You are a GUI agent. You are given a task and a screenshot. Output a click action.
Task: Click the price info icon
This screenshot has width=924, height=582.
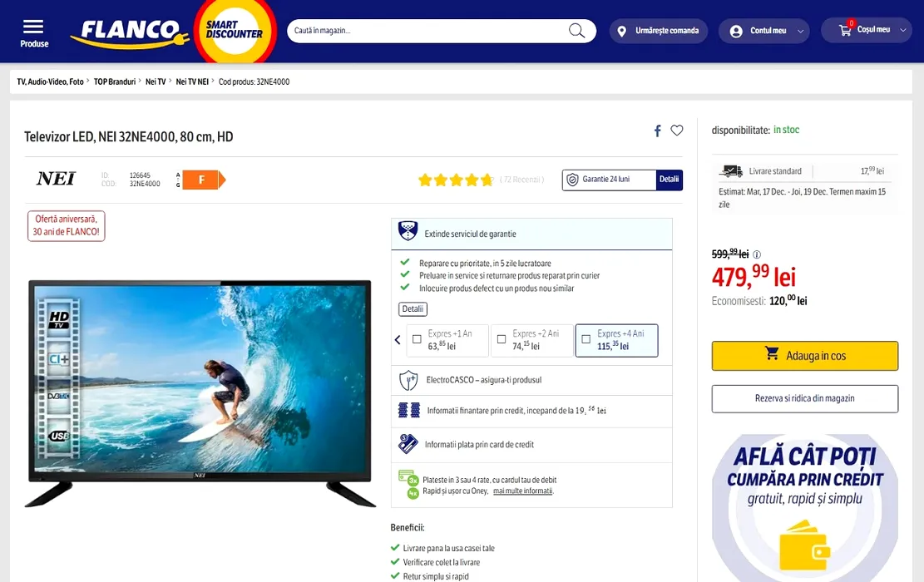[x=757, y=254]
